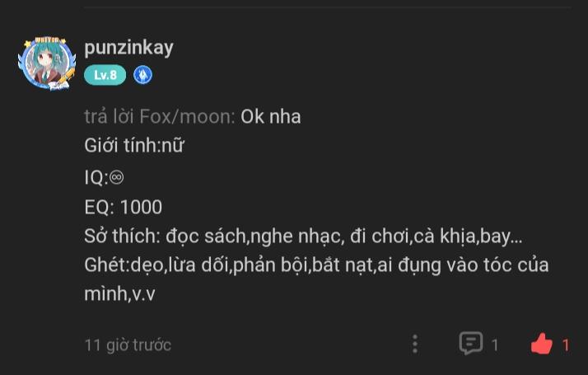The width and height of the screenshot is (588, 375).
Task: Click the 'Sở thích' hobbies line
Action: 302,237
